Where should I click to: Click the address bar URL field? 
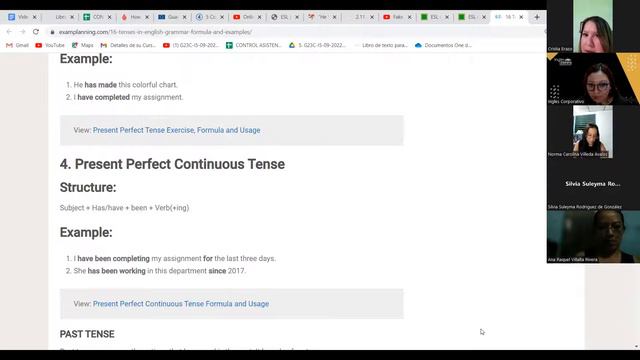[x=155, y=32]
